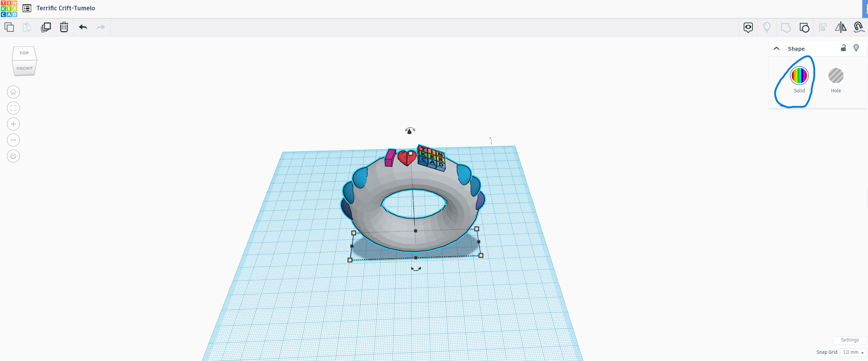Duplicate the selected shape
The height and width of the screenshot is (361, 868).
click(46, 27)
